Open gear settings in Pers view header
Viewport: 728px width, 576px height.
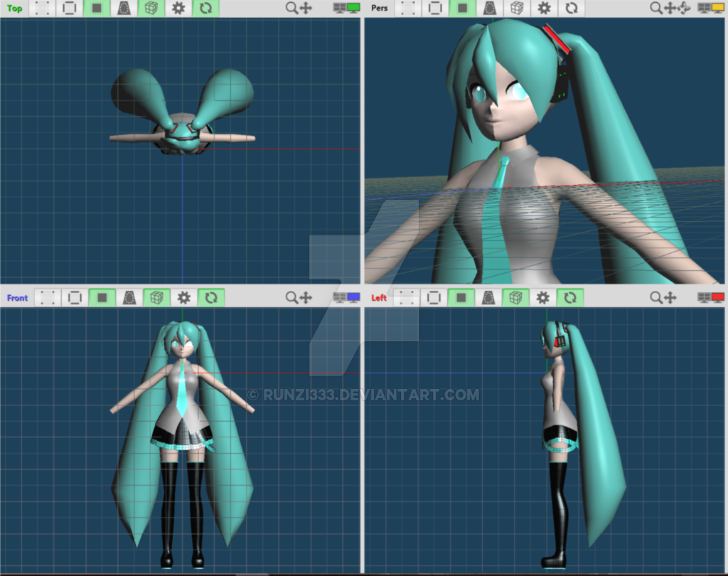544,8
